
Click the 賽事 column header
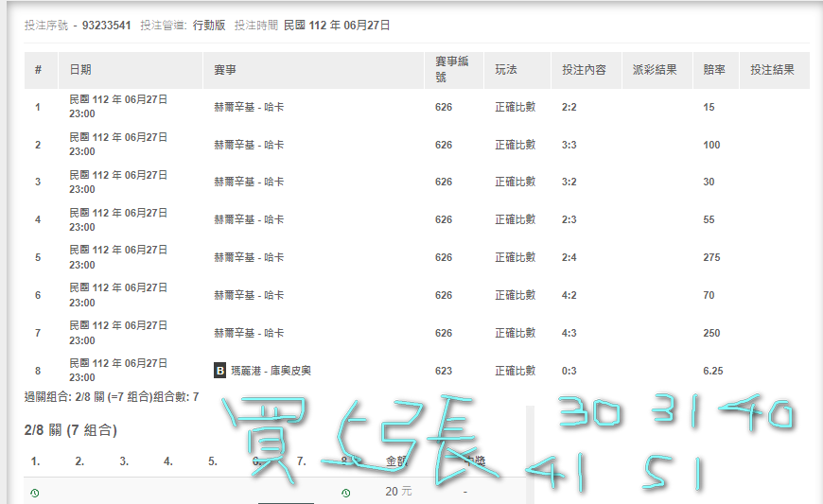click(225, 70)
